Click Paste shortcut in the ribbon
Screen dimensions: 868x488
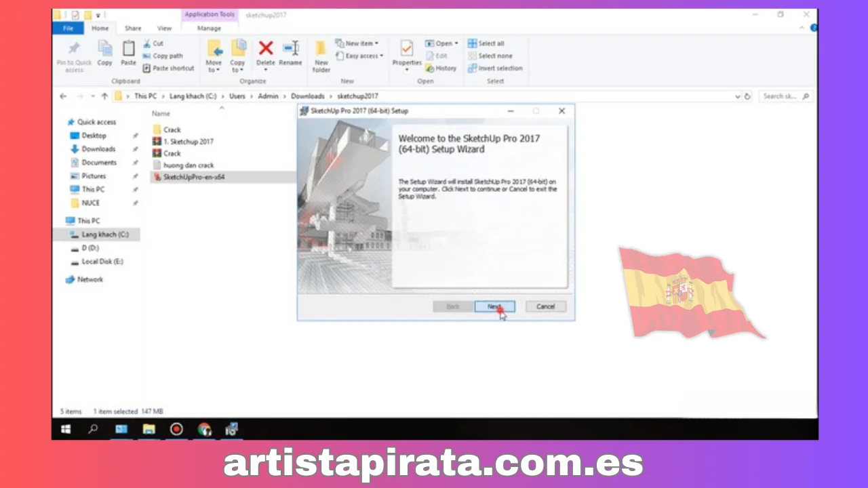click(168, 68)
